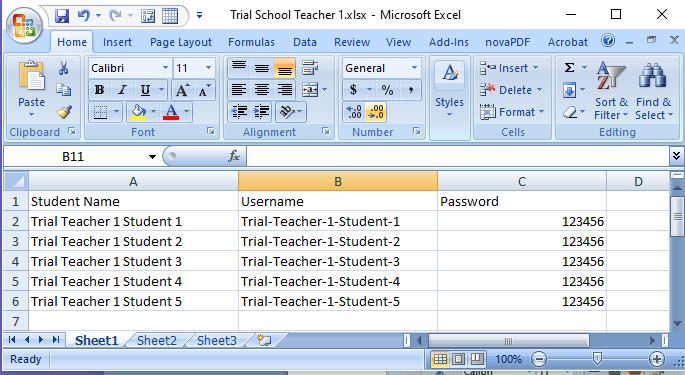
Task: Zoom in with the plus button
Action: point(656,359)
